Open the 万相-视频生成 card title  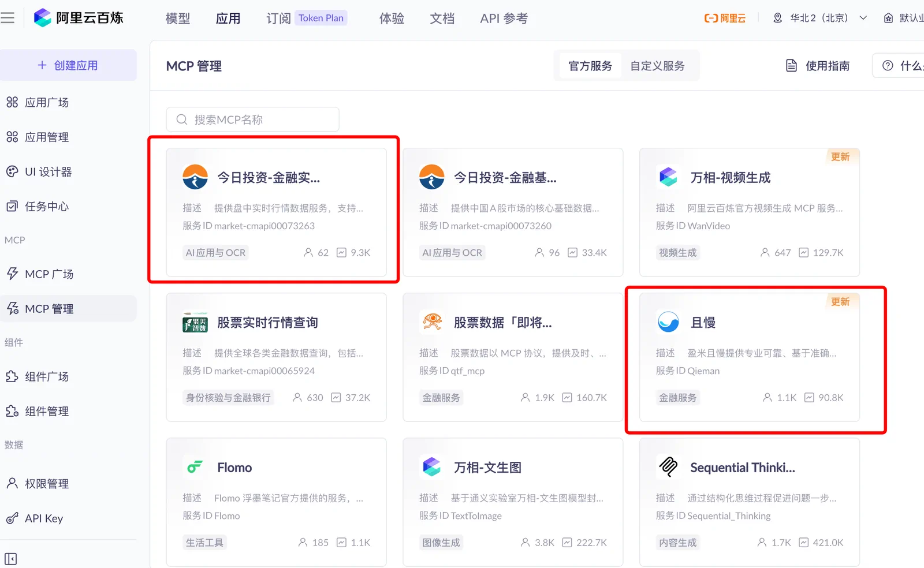click(731, 177)
